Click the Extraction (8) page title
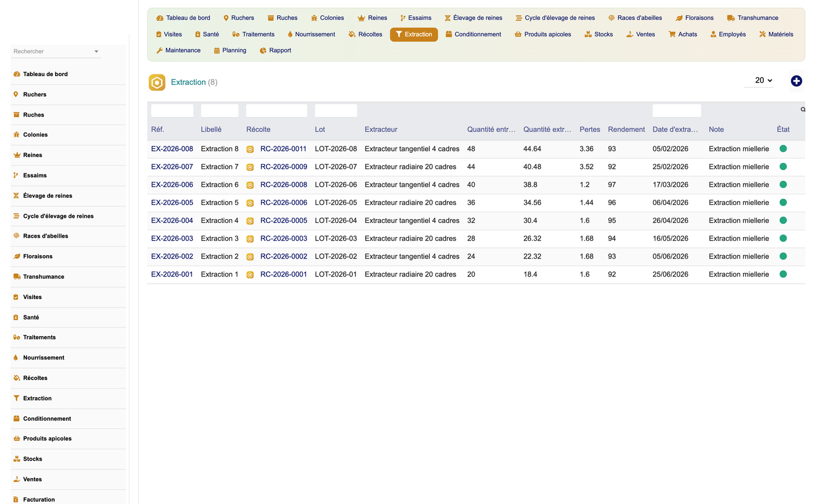The width and height of the screenshot is (814, 504). pos(194,82)
